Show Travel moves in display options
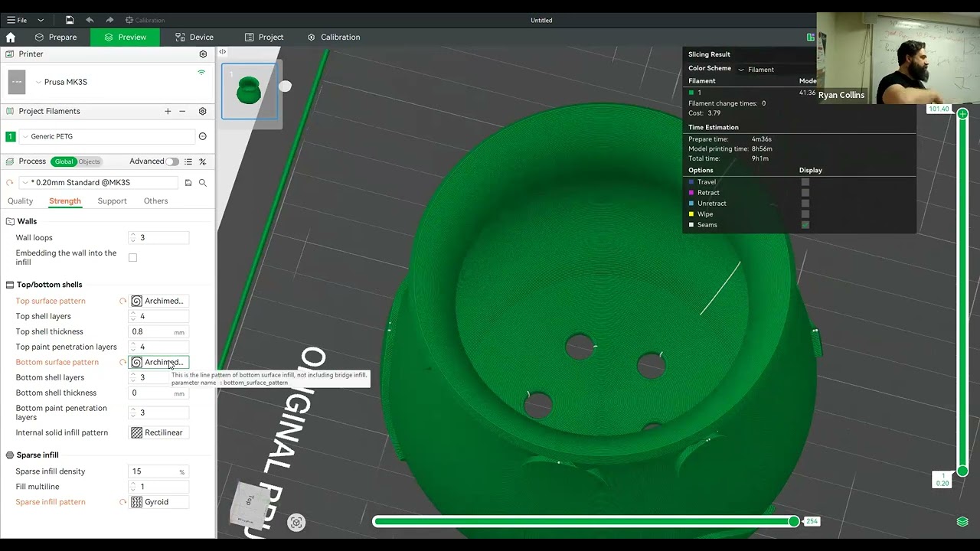980x551 pixels. point(805,182)
